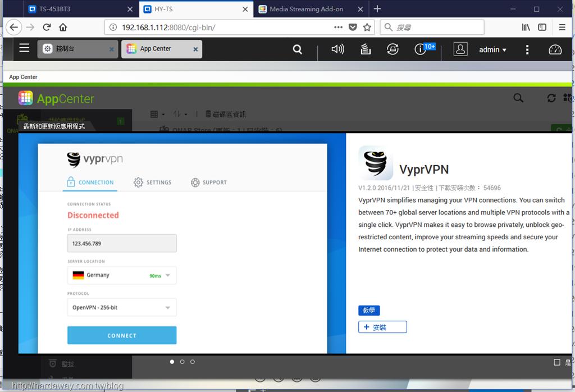Open a new browser tab

(377, 9)
